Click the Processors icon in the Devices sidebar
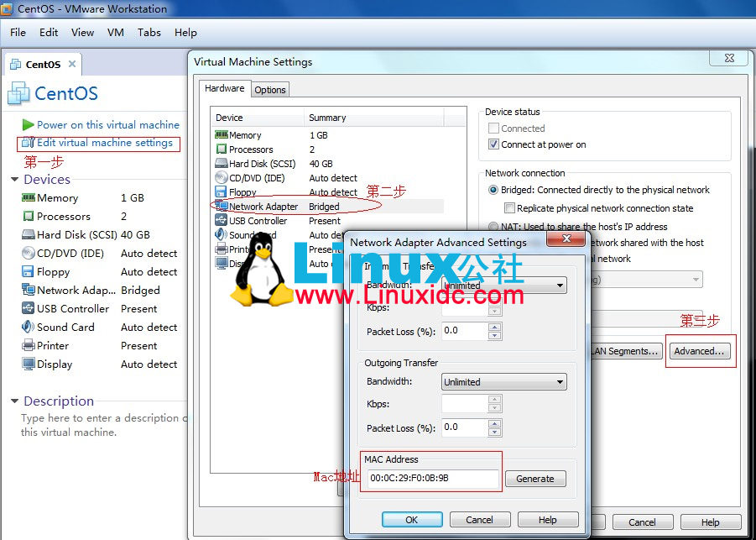The image size is (756, 540). (29, 216)
